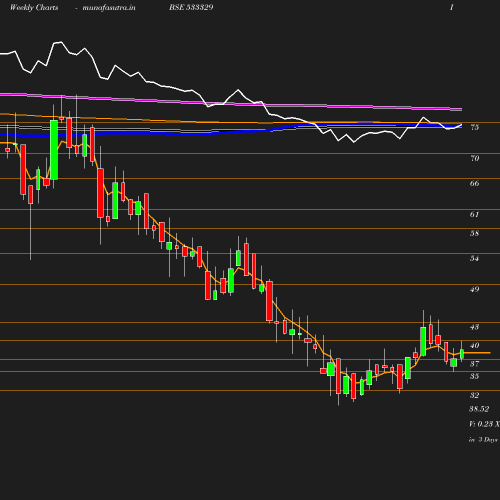Select the 66 price level label

click(475, 183)
